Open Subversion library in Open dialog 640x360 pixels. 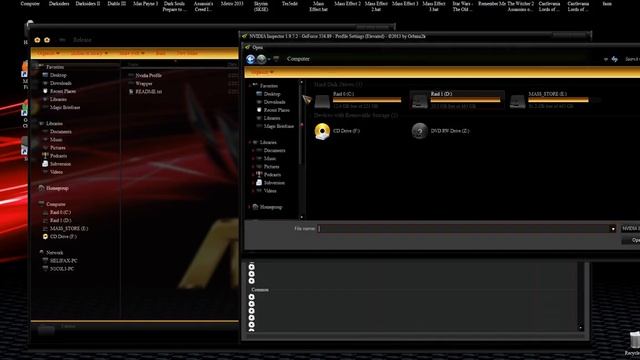(270, 183)
